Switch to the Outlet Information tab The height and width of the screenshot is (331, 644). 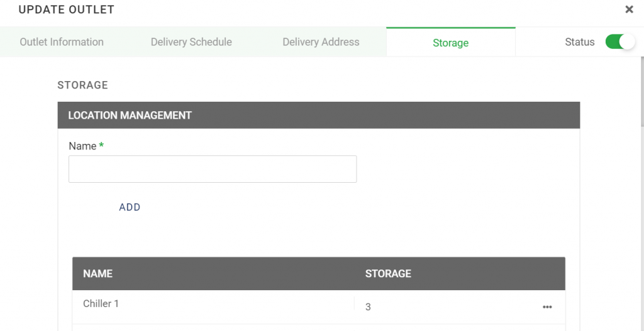coord(62,42)
